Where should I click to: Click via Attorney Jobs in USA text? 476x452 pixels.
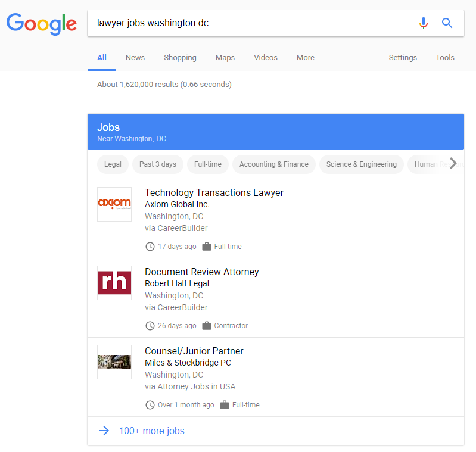190,386
